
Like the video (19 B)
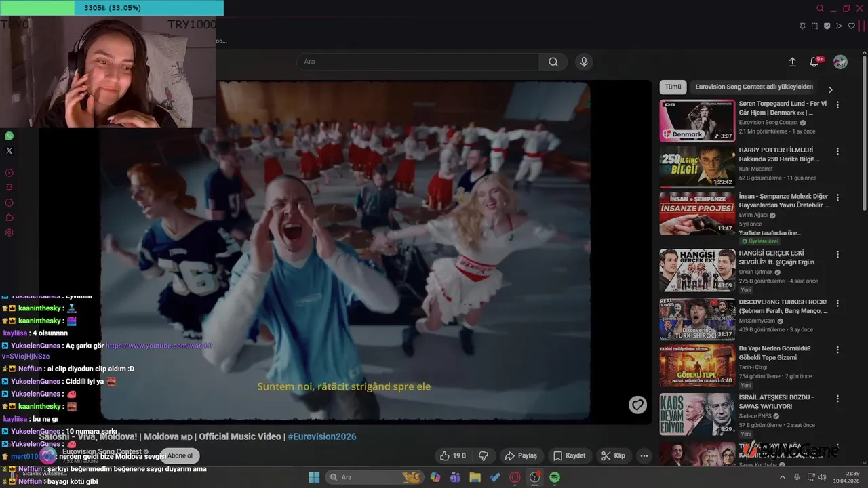pyautogui.click(x=453, y=455)
